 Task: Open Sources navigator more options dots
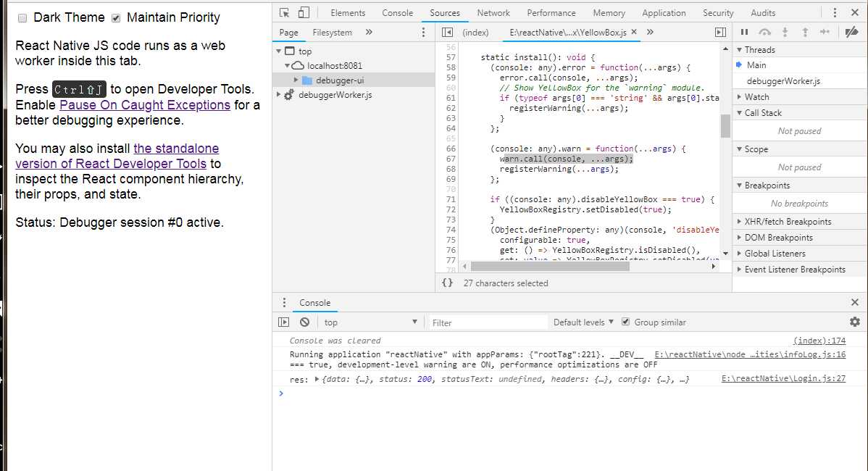423,32
